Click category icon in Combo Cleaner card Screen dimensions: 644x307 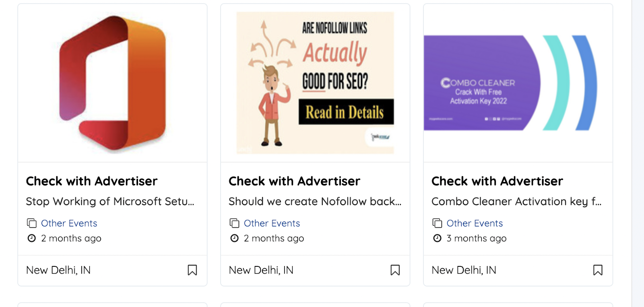[x=438, y=223]
